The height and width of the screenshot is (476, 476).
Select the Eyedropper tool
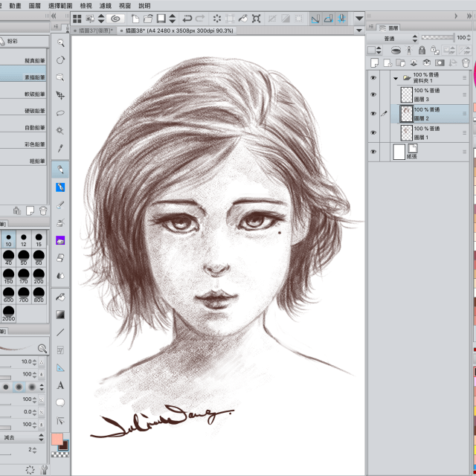pos(61,149)
